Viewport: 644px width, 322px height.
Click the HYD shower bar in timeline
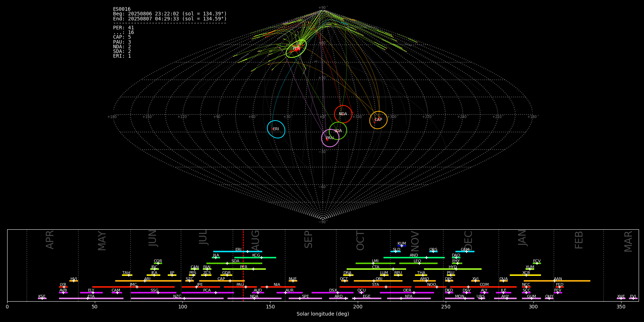tap(453, 269)
